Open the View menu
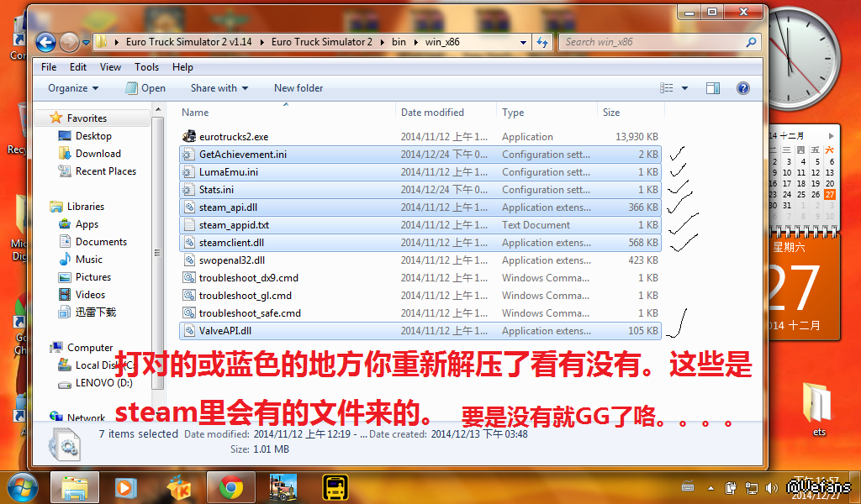 [110, 67]
